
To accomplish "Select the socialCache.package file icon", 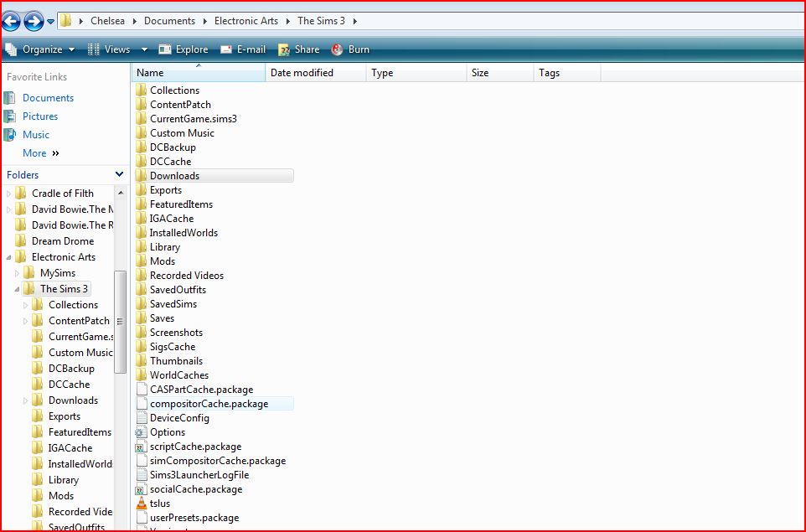I will (x=142, y=489).
